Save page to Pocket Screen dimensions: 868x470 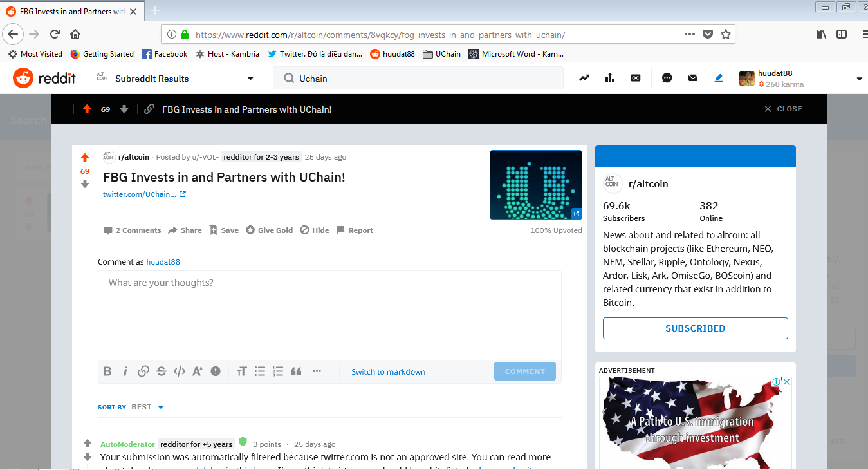[708, 34]
